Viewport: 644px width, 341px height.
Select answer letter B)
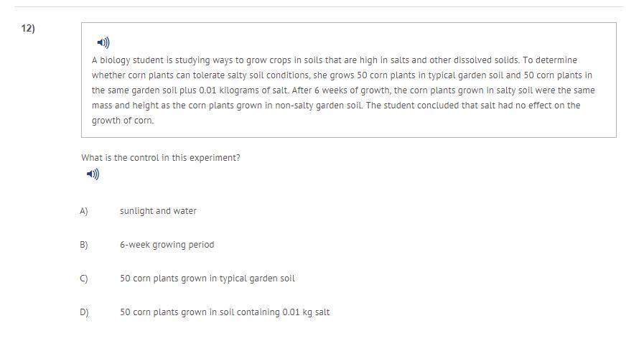click(84, 245)
